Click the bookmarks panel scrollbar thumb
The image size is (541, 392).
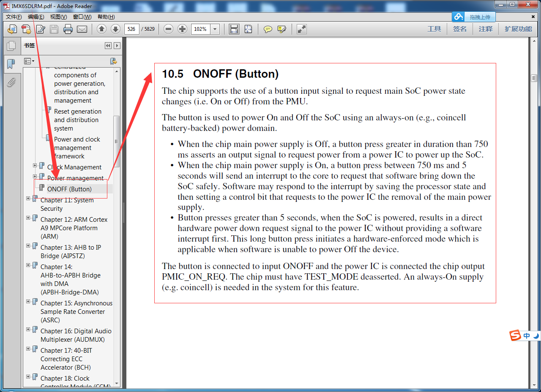117,142
